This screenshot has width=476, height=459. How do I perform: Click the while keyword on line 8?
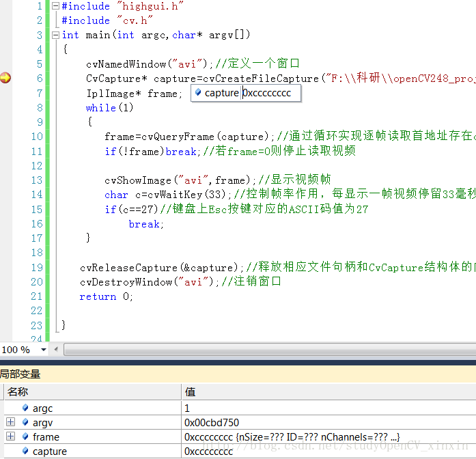pos(101,108)
